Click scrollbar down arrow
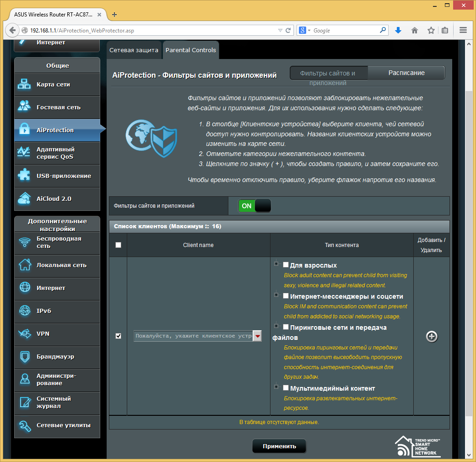 (469, 455)
